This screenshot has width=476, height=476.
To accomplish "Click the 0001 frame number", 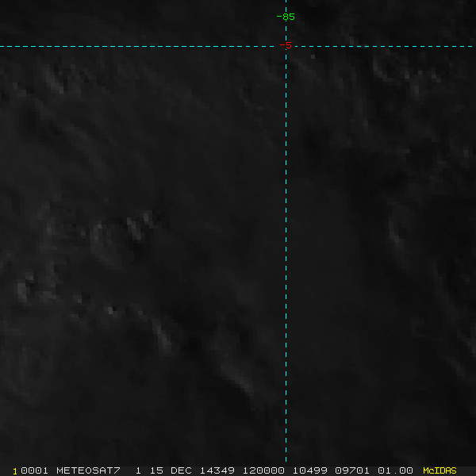I will (x=36, y=470).
